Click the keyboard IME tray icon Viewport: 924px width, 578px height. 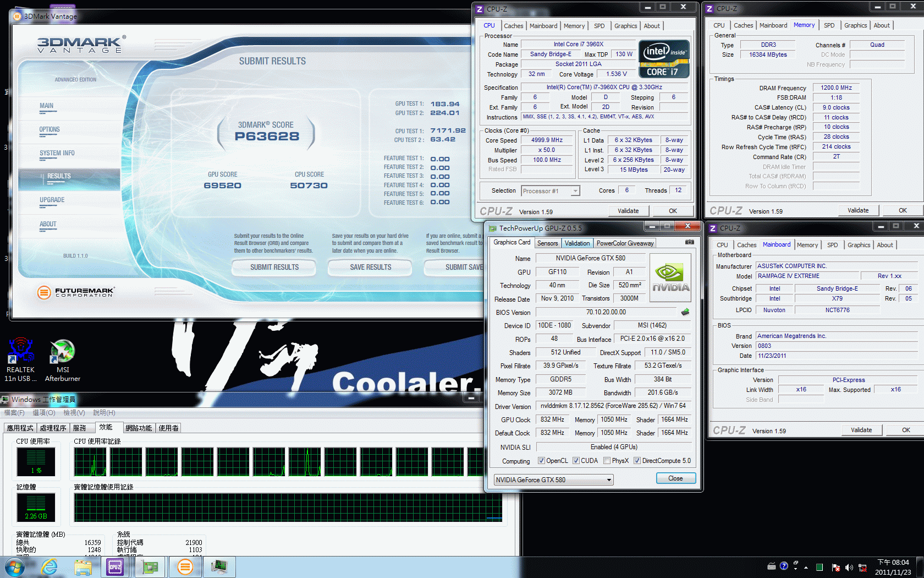(772, 565)
